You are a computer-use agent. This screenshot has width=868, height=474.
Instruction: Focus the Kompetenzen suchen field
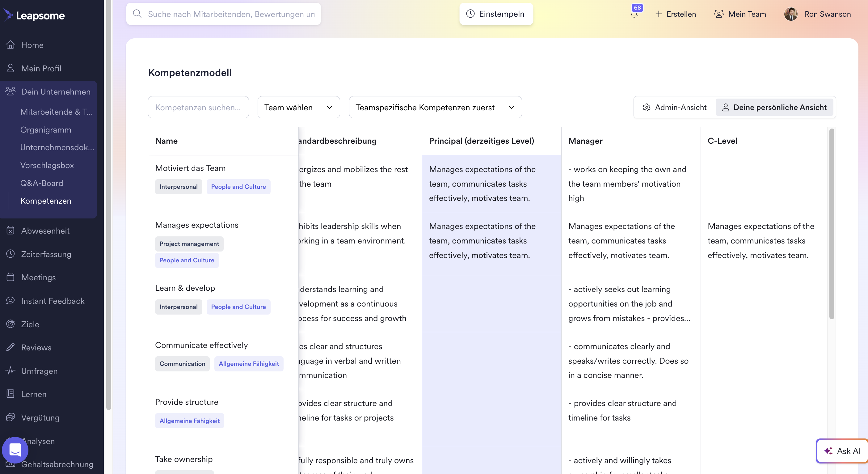pos(199,107)
